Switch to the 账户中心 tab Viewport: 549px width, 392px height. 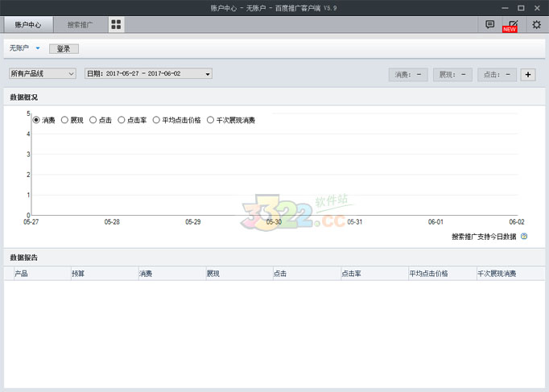click(x=28, y=25)
